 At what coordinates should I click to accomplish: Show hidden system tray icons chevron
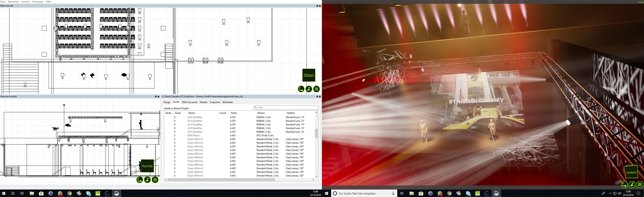[x=610, y=193]
